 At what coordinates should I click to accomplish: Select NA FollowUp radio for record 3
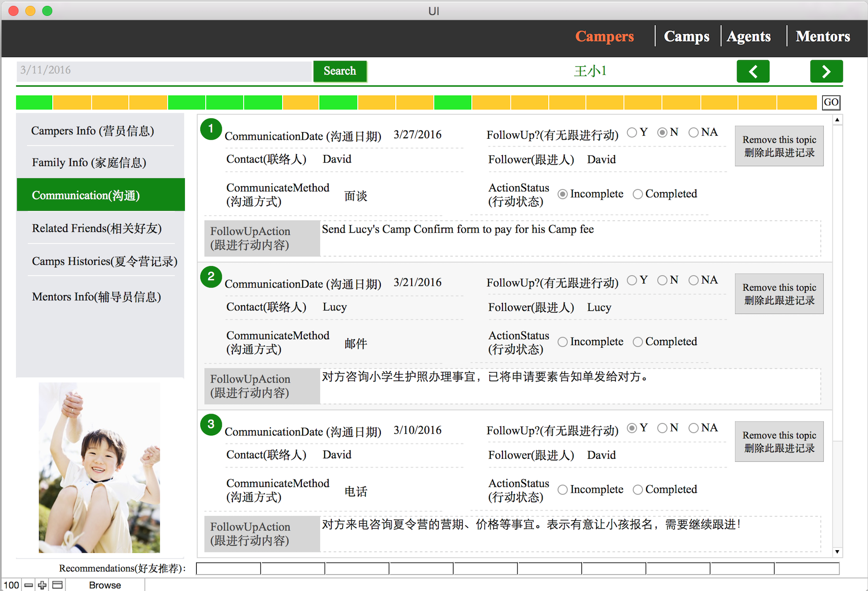coord(693,428)
